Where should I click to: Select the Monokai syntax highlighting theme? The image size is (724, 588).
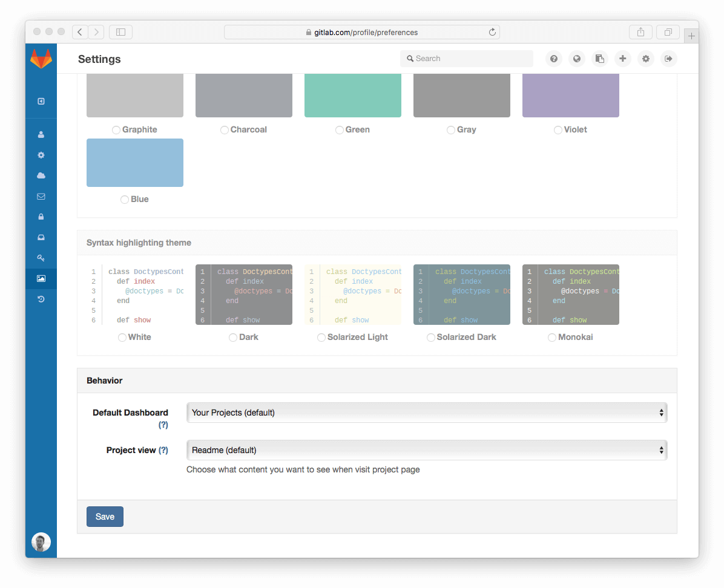tap(552, 337)
